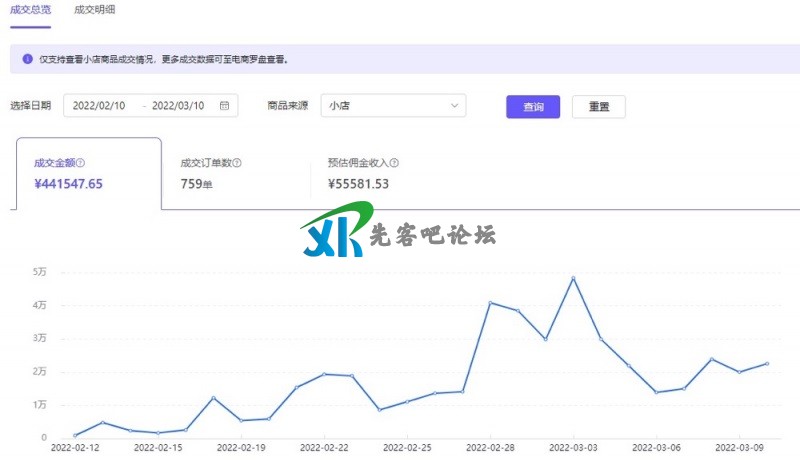Click help icon next to 成交订单数
Viewport: 800px width, 461px height.
tap(237, 163)
